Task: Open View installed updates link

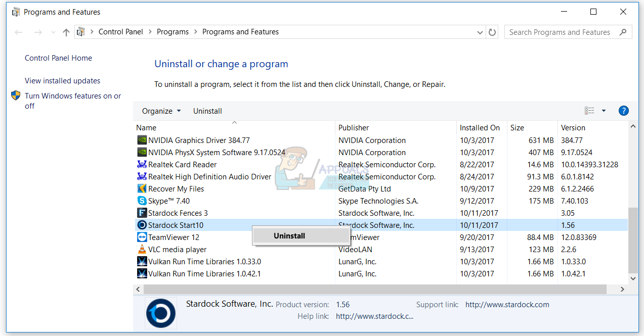Action: pyautogui.click(x=62, y=81)
